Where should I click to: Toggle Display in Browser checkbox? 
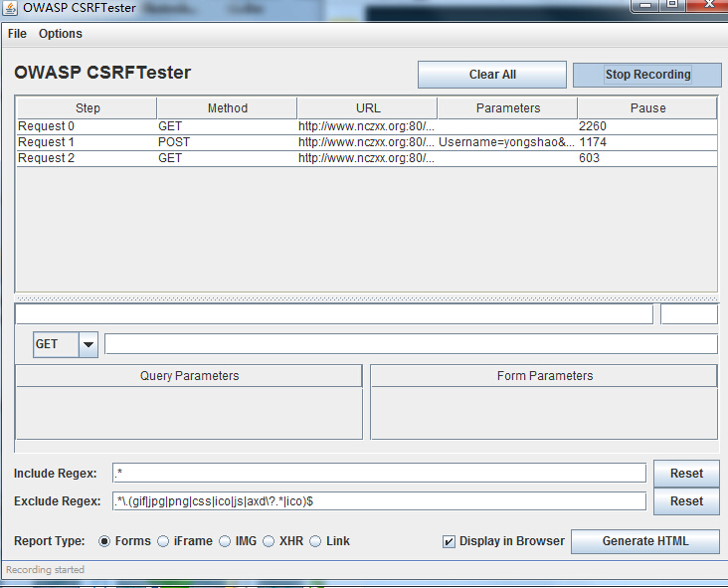click(x=449, y=541)
